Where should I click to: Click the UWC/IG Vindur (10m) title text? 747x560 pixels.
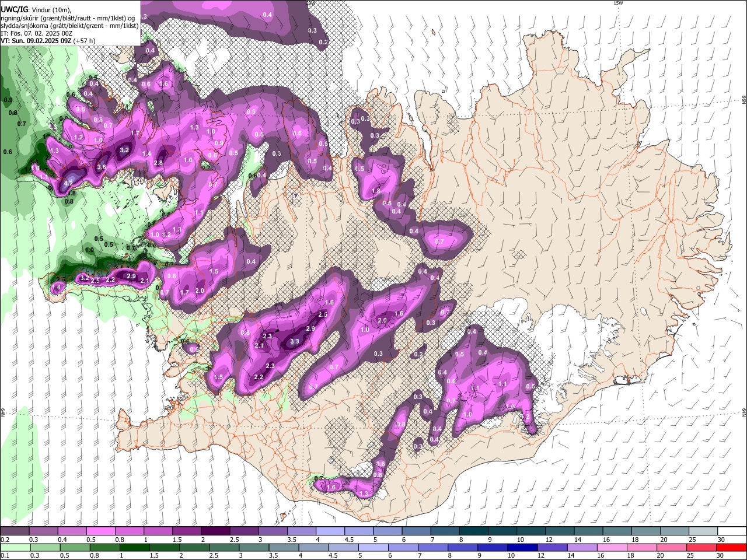coord(36,9)
